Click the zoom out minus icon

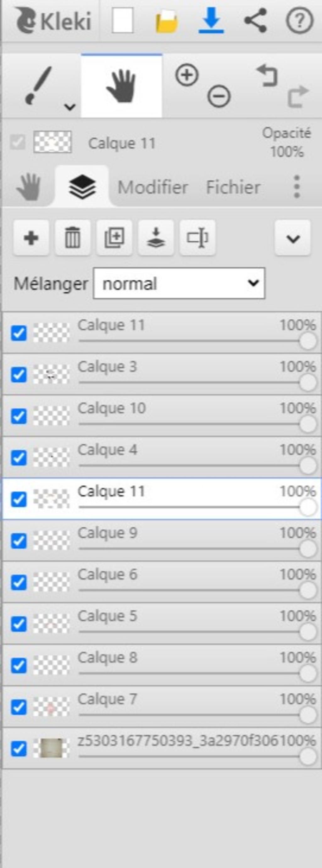[x=219, y=97]
